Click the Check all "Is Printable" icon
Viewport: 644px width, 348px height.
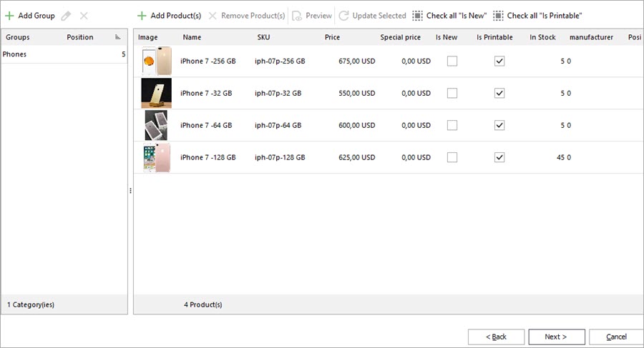[x=498, y=16]
